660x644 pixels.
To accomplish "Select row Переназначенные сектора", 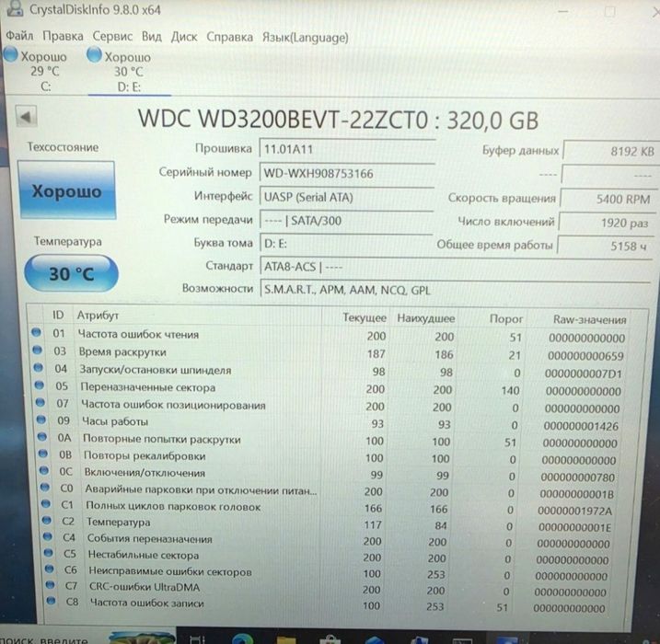I will [x=330, y=388].
